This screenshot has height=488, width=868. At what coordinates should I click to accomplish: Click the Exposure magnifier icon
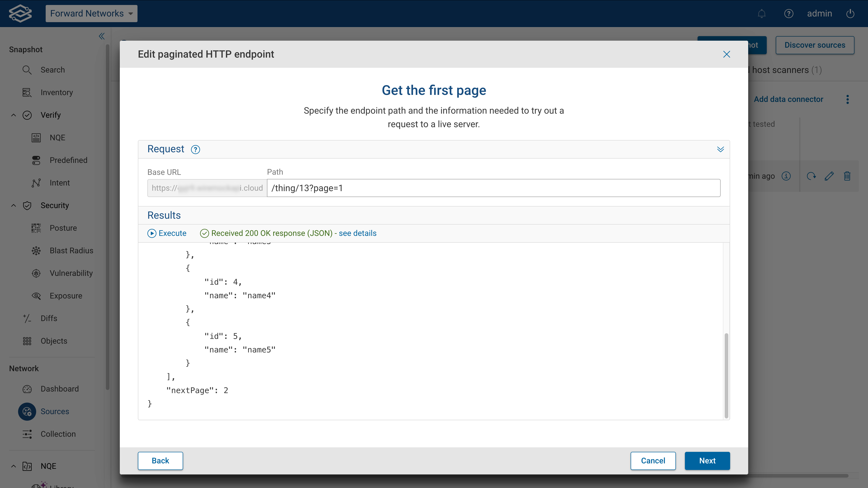coord(36,296)
